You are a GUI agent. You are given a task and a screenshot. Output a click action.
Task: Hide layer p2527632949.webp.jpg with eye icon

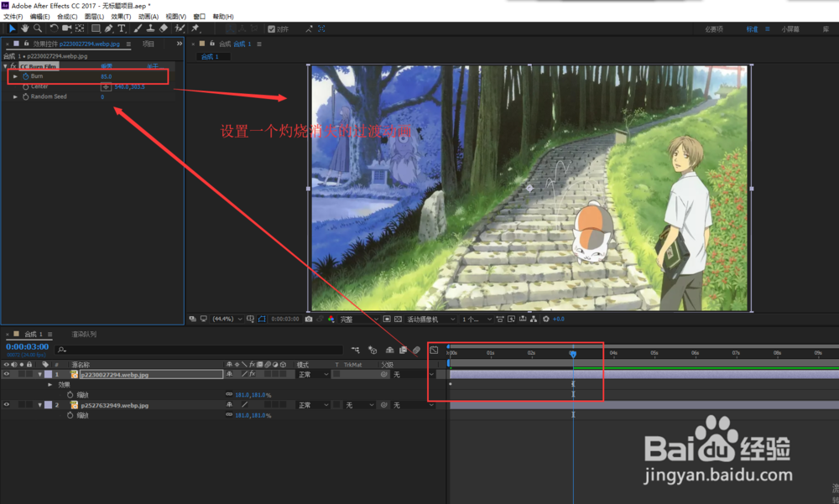point(7,405)
